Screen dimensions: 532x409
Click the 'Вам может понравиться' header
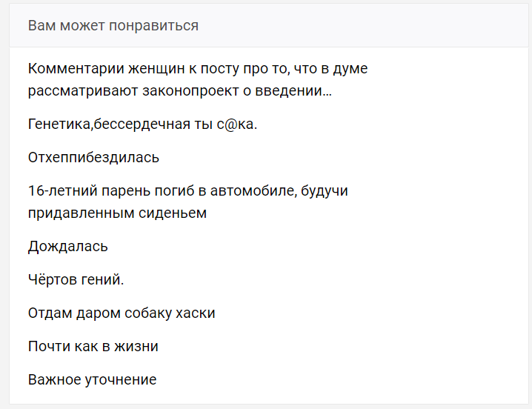point(113,26)
